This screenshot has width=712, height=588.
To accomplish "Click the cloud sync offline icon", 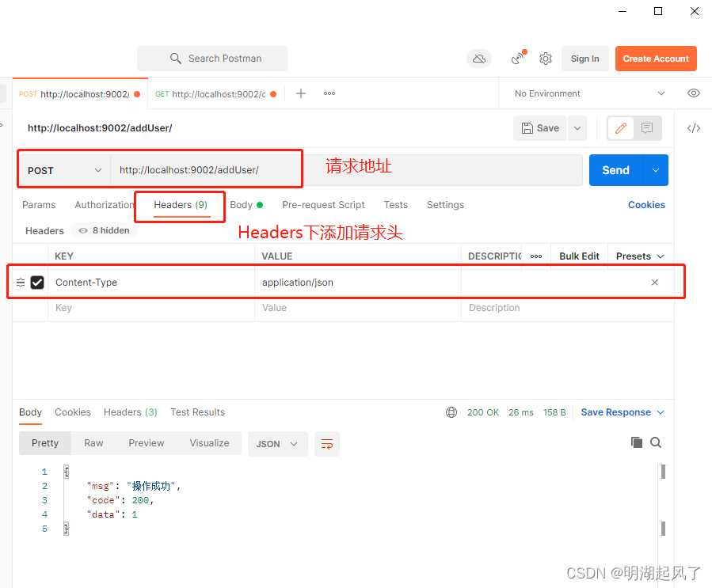I will 478,59.
